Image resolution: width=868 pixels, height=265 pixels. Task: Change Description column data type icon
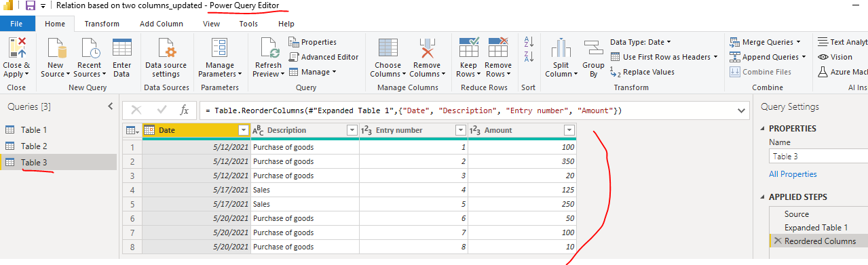[258, 130]
